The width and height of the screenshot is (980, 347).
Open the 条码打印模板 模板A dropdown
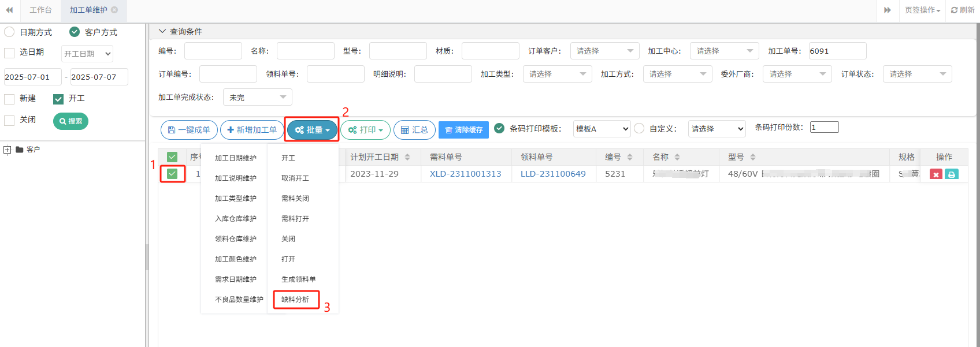(602, 129)
